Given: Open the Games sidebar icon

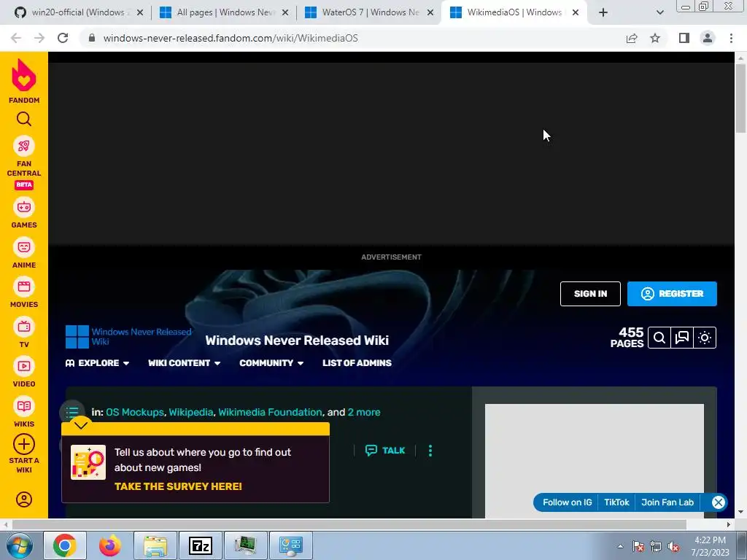Looking at the screenshot, I should pyautogui.click(x=24, y=208).
